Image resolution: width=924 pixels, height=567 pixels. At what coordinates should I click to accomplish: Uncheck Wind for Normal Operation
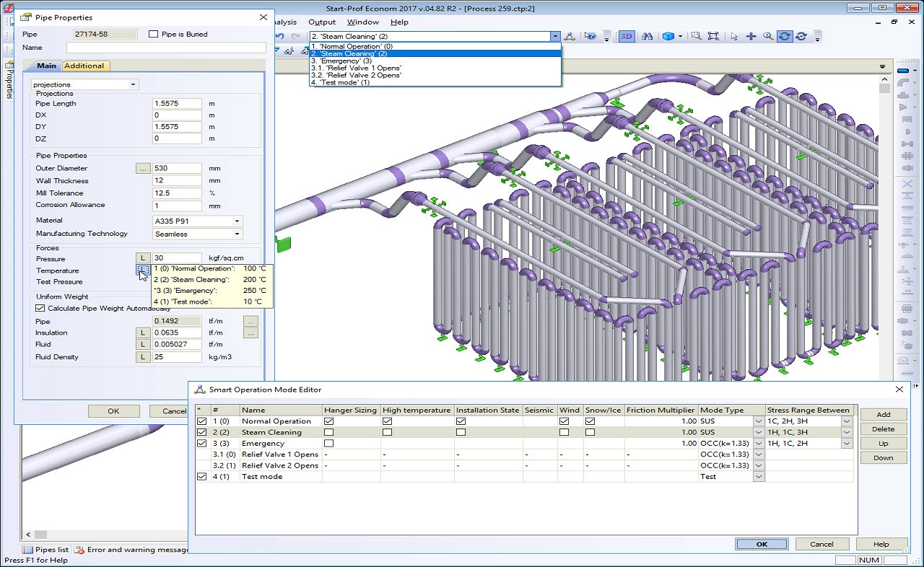tap(565, 421)
